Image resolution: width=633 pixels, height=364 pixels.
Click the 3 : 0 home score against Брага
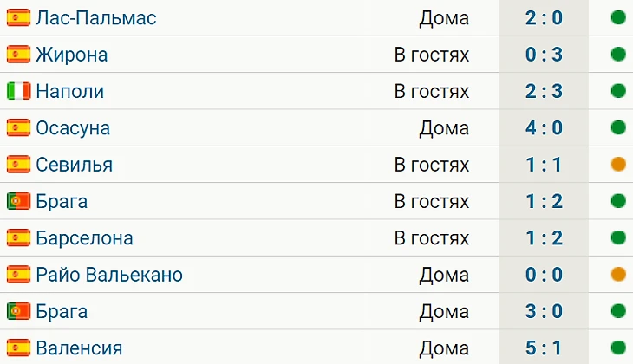pyautogui.click(x=544, y=311)
